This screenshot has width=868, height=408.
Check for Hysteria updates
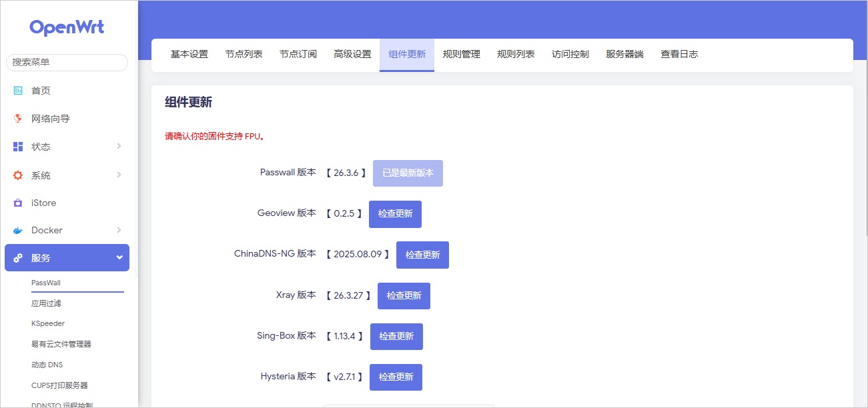[x=396, y=377]
